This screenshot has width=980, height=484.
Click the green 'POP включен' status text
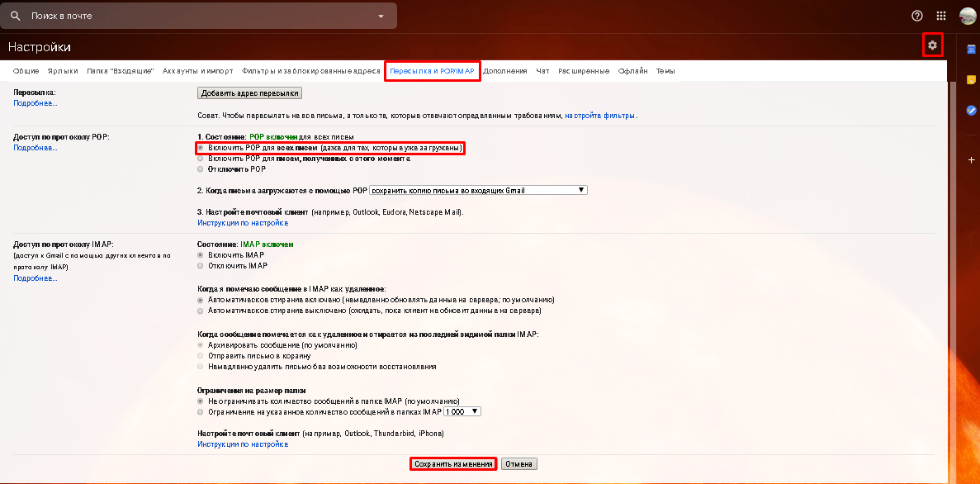point(273,136)
